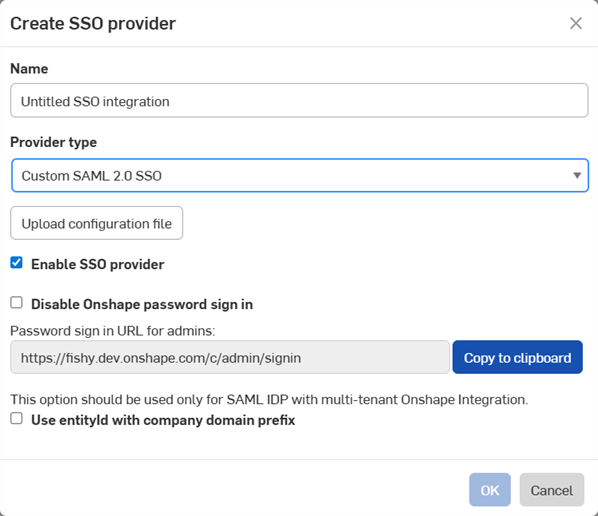Open the Provider type dropdown
598x516 pixels.
coord(300,175)
